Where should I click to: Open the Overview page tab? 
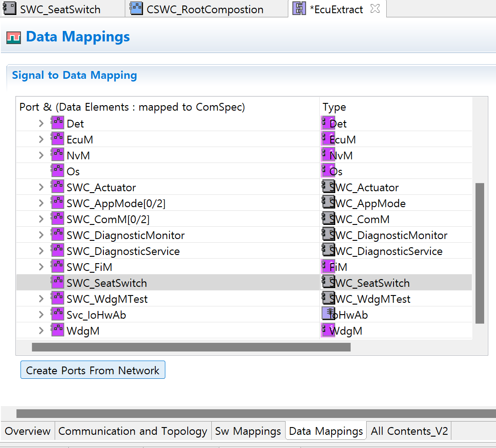[x=27, y=431]
